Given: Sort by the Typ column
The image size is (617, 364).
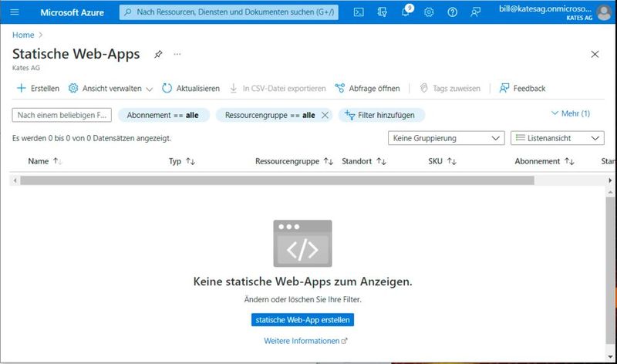Looking at the screenshot, I should [182, 161].
